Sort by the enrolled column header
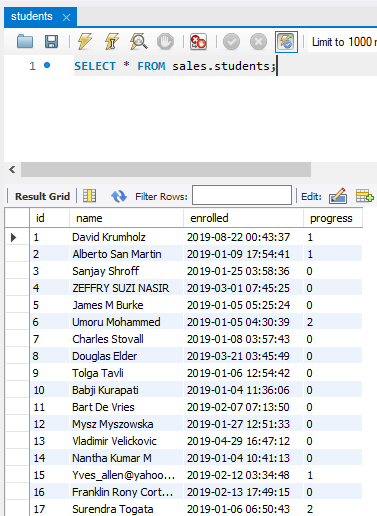Screen dimensions: 377x516 tap(243, 218)
